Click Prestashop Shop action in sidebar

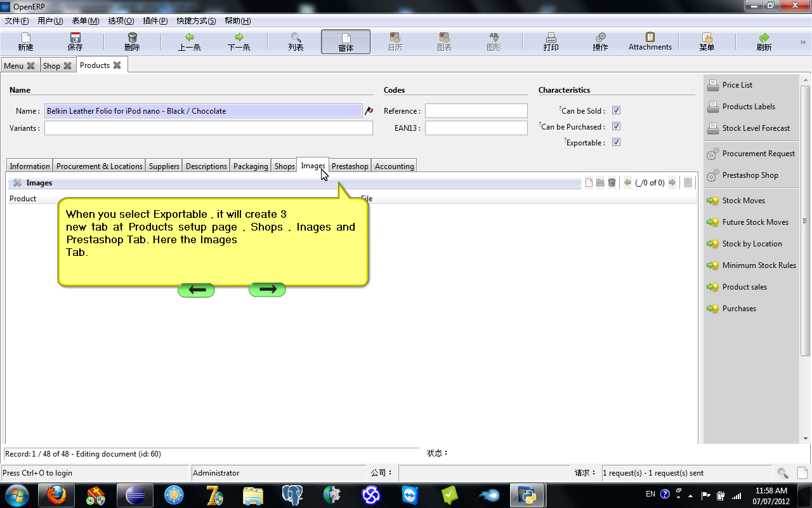pos(750,175)
